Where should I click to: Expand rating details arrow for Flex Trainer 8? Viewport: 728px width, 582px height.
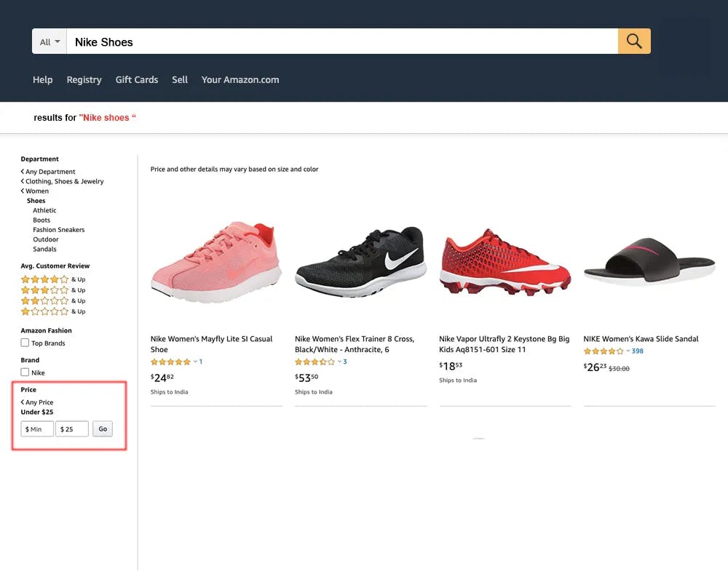[340, 362]
